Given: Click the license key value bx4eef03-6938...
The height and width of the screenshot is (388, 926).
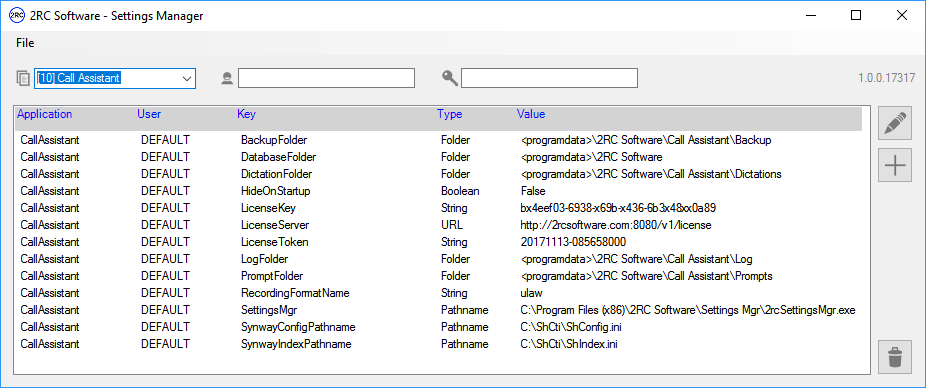Looking at the screenshot, I should click(x=618, y=208).
